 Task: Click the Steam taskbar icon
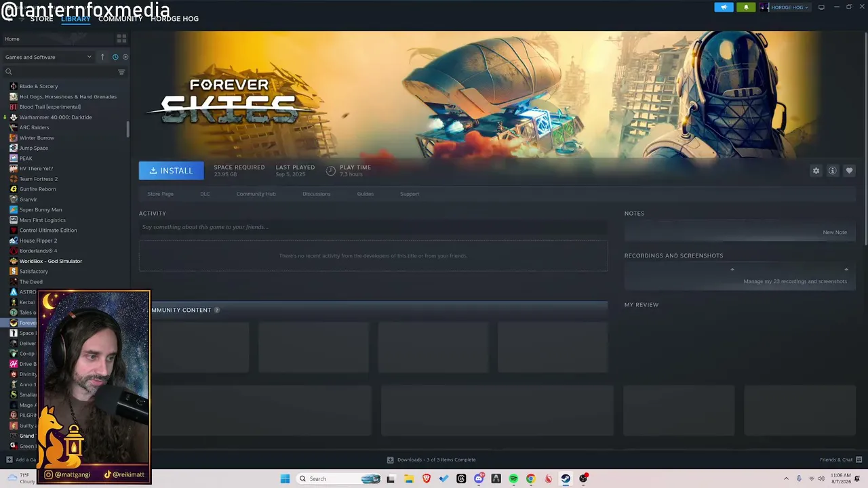[x=566, y=479]
